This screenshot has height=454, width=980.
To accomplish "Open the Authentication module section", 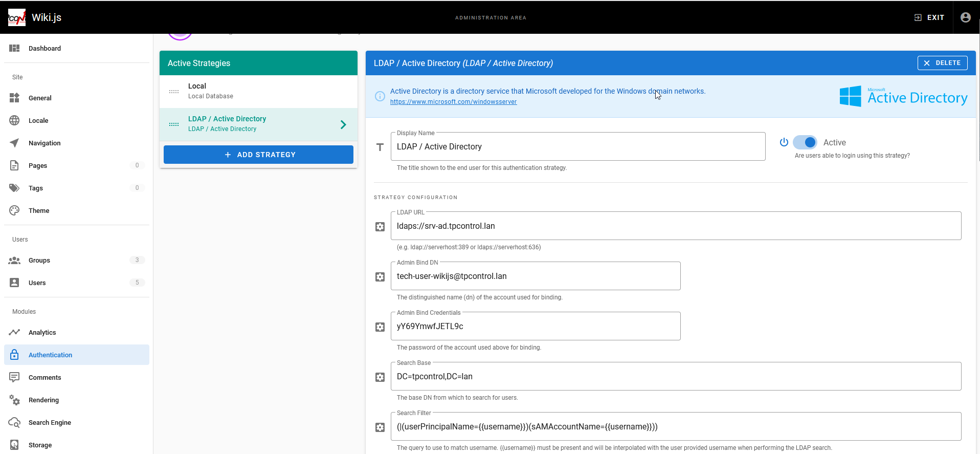I will point(50,355).
